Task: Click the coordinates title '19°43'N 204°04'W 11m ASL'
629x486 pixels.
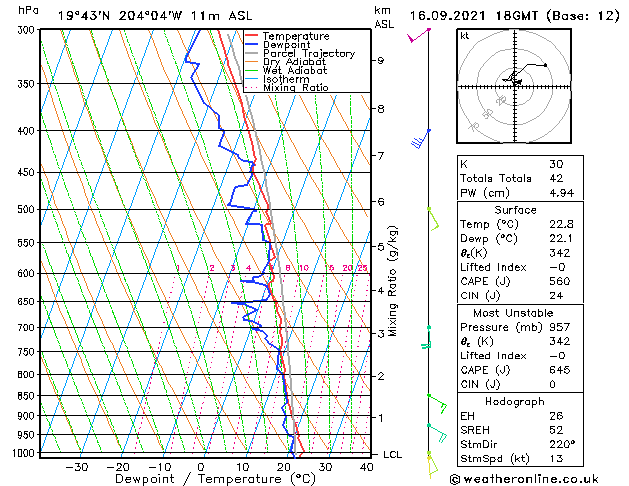Action: point(155,16)
